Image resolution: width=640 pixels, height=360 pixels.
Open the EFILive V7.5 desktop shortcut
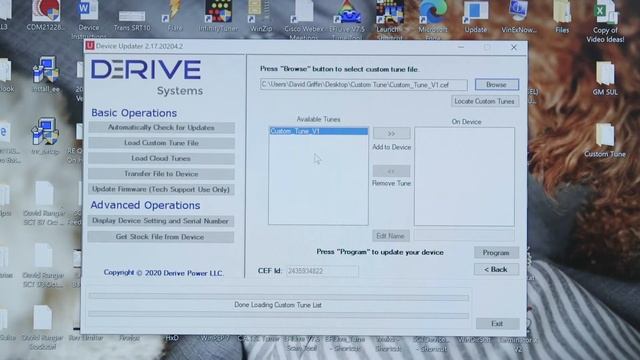347,20
